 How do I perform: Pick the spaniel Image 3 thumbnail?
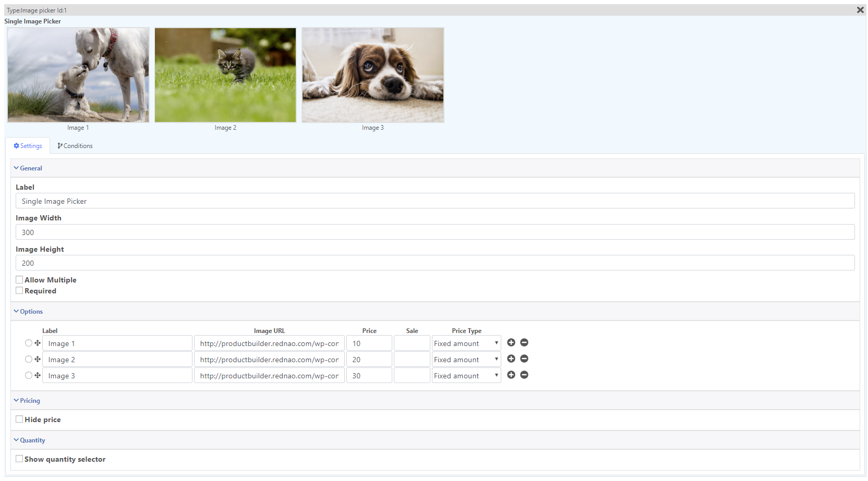373,75
